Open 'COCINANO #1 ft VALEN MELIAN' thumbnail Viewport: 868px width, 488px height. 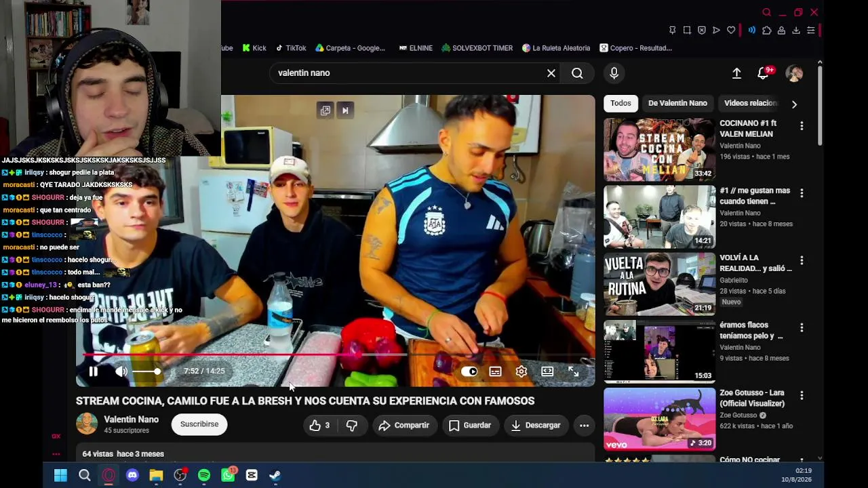point(659,149)
